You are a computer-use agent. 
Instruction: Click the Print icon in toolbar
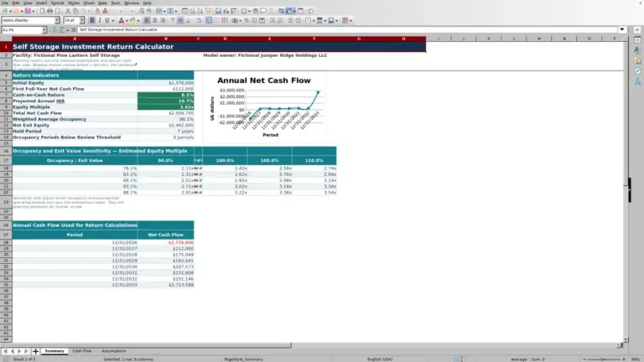(49, 11)
